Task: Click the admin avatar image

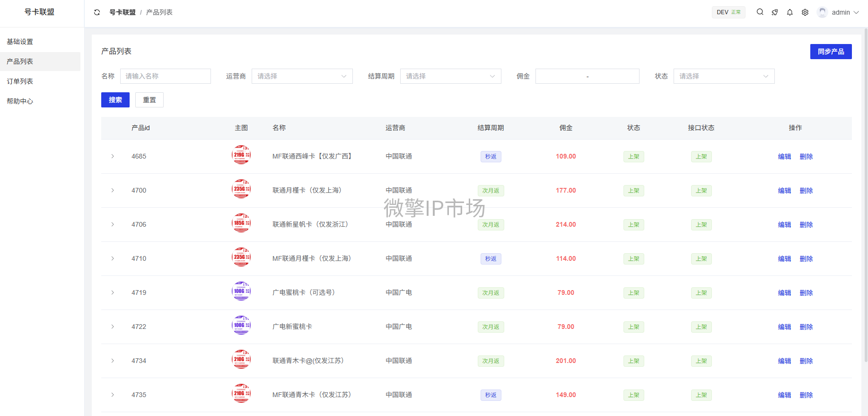Action: [823, 12]
